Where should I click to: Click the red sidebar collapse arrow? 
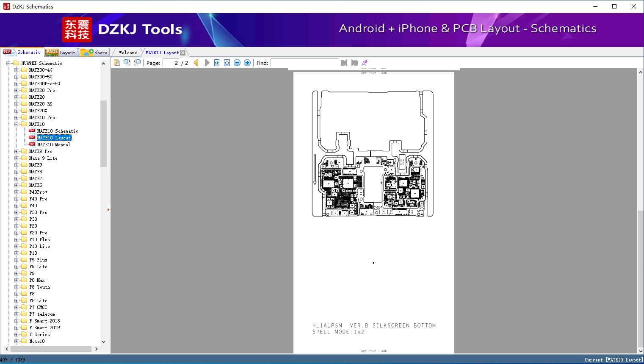(108, 210)
